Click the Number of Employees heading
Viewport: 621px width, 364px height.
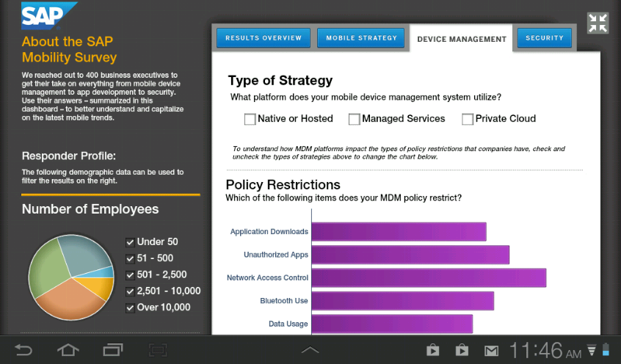[x=90, y=209]
